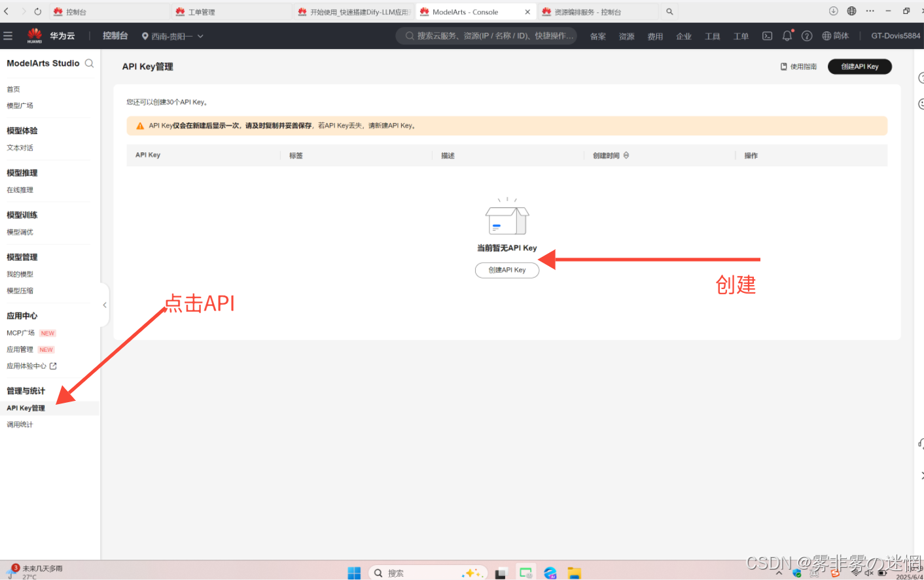Click the 操作 column header
This screenshot has height=580, width=924.
pos(751,156)
